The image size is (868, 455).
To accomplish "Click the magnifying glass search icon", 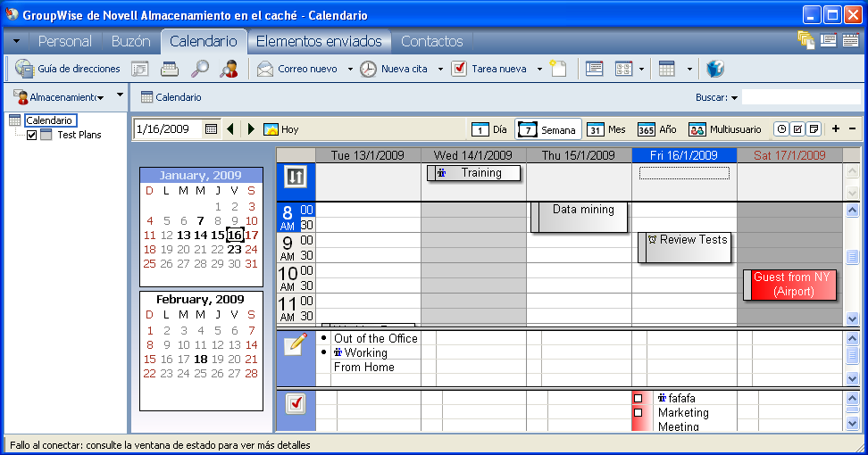I will point(199,69).
